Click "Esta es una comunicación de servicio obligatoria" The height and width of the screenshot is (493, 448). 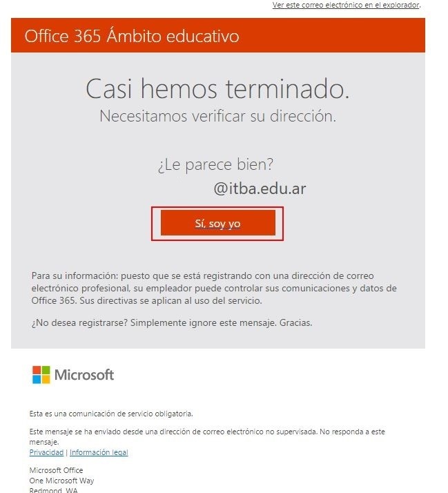(x=111, y=414)
